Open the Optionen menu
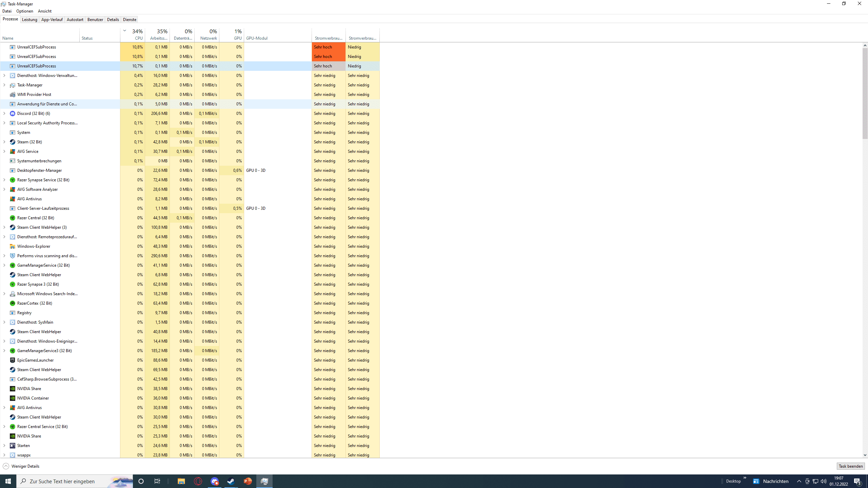 pyautogui.click(x=25, y=11)
